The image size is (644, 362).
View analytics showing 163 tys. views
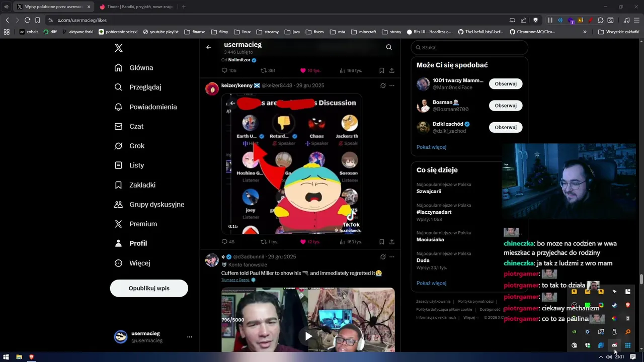click(x=351, y=242)
